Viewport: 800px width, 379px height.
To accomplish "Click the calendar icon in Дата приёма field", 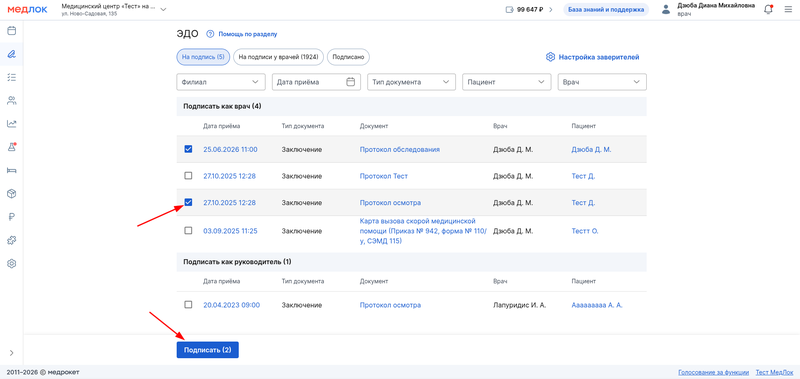I will click(x=351, y=82).
